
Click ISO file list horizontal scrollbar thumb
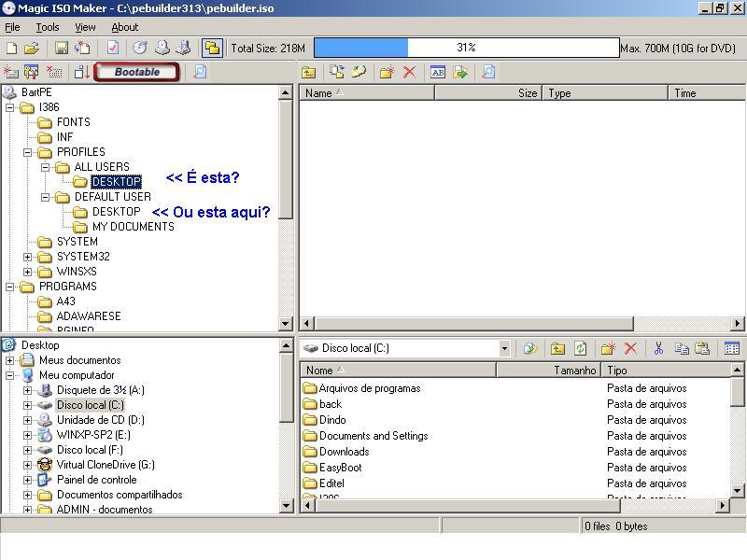[x=475, y=323]
